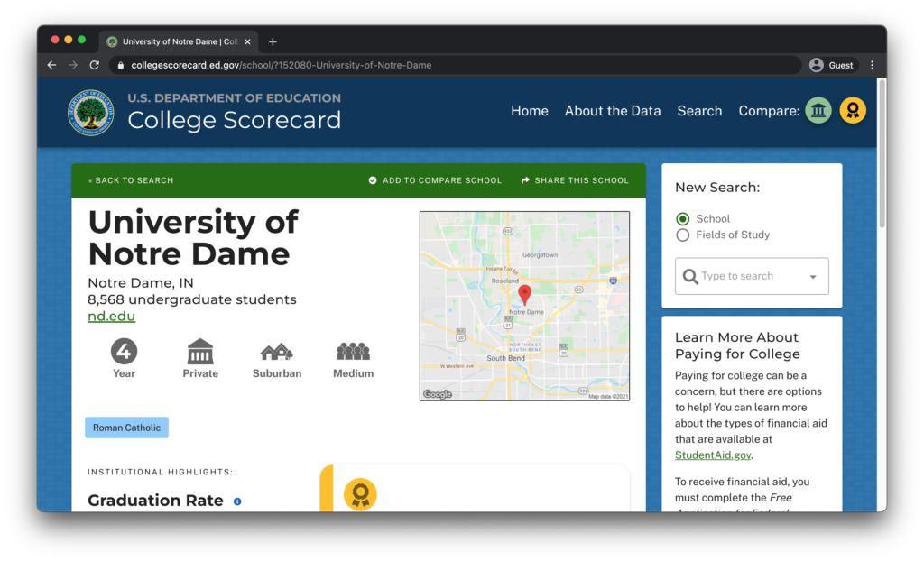924x561 pixels.
Task: Open a new tab with the plus icon
Action: [x=273, y=41]
